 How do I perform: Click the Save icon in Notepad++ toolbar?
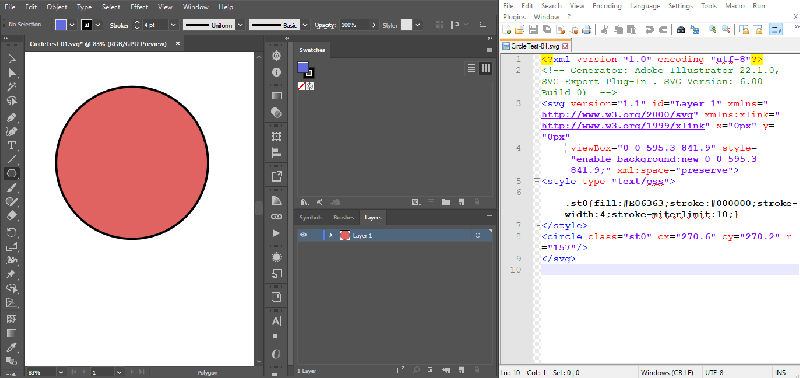pos(533,30)
